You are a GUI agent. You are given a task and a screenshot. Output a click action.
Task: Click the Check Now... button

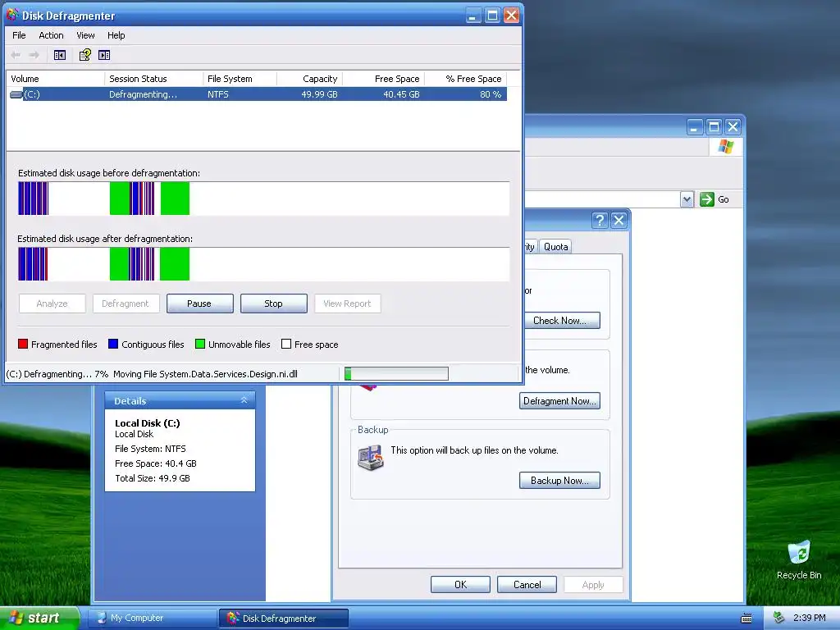coord(559,321)
